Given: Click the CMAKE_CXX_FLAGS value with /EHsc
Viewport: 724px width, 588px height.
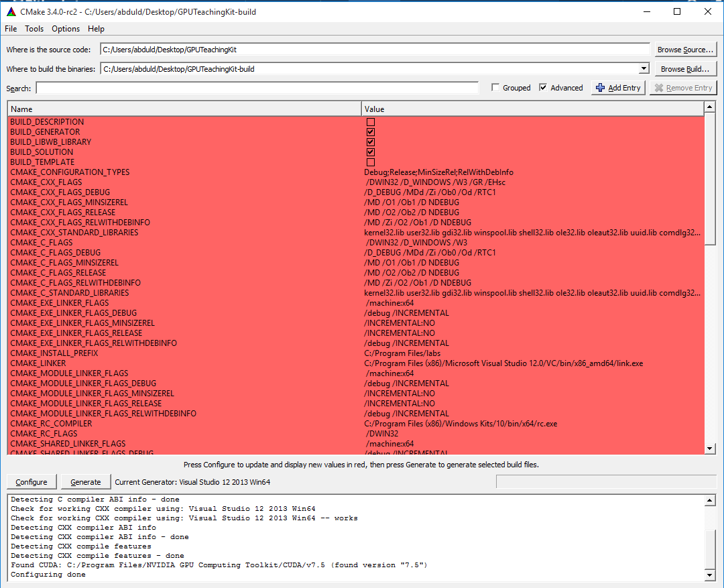Looking at the screenshot, I should pyautogui.click(x=436, y=182).
